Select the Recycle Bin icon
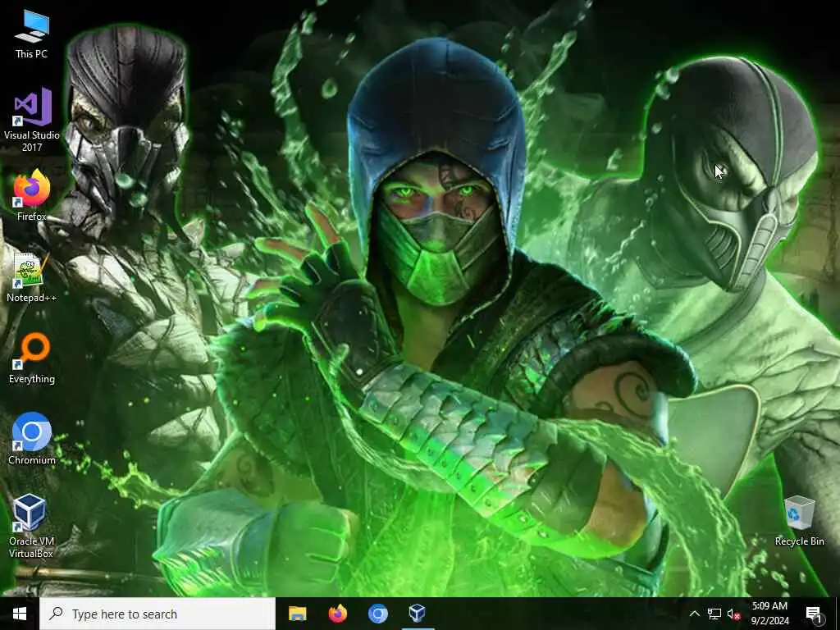The width and height of the screenshot is (840, 630). coord(799,521)
